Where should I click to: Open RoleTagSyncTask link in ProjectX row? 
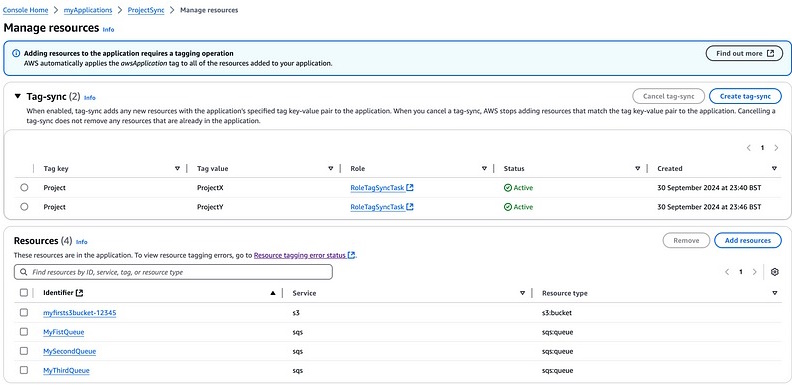pyautogui.click(x=378, y=187)
